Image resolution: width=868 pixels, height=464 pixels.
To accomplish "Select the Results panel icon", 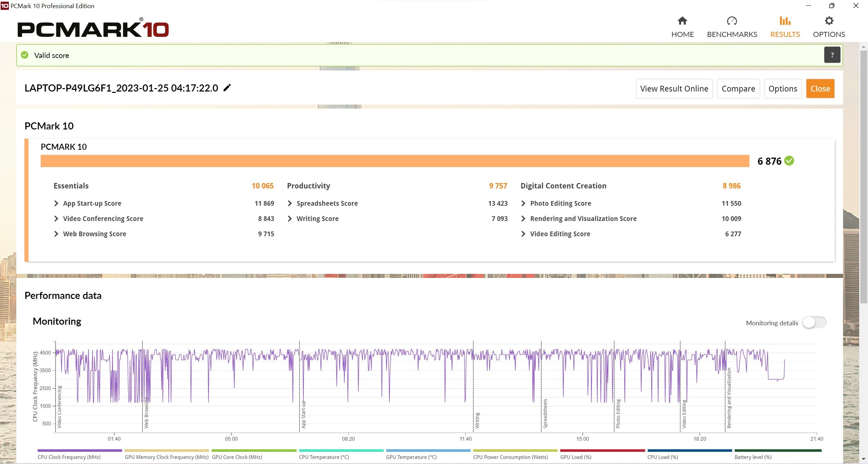I will pyautogui.click(x=784, y=21).
